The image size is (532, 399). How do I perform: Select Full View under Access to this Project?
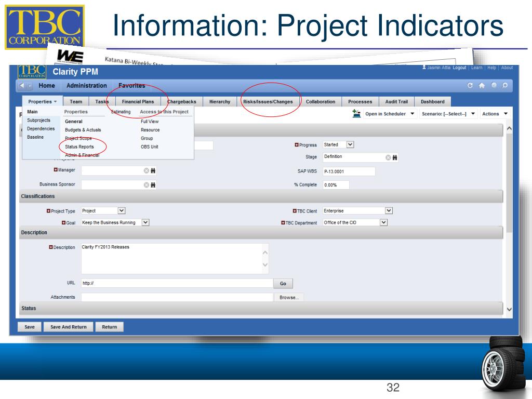[150, 121]
